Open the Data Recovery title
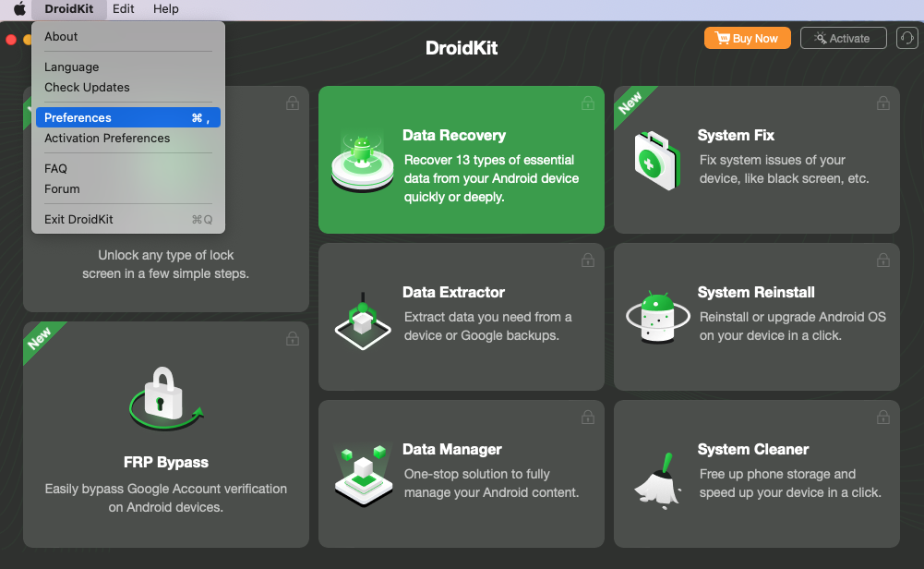924x569 pixels. (x=454, y=136)
